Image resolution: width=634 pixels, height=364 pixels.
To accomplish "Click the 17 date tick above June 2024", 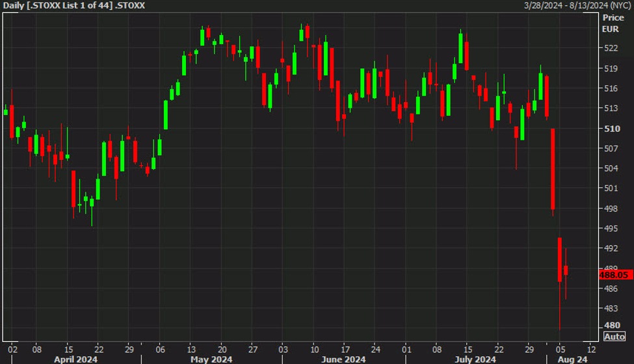I will pos(345,350).
